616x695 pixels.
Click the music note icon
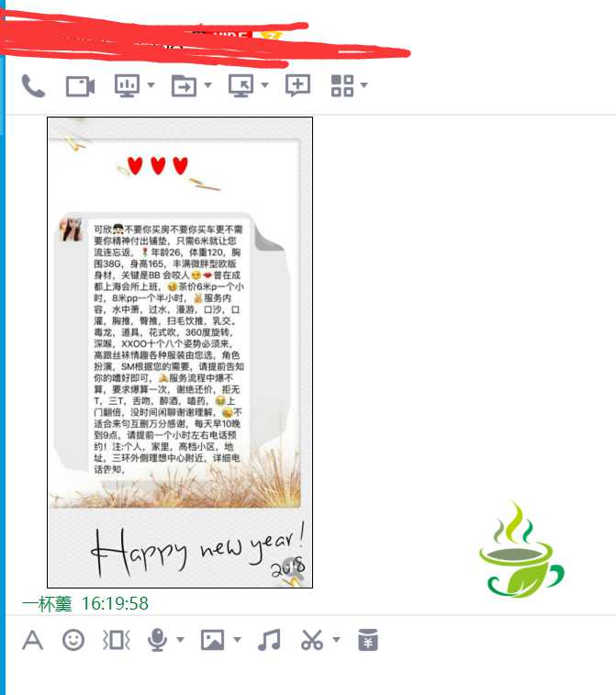269,640
